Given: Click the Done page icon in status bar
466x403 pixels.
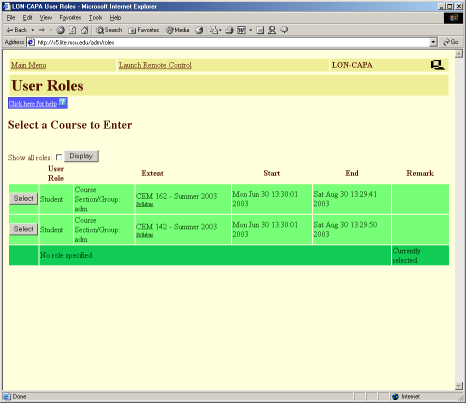Looking at the screenshot, I should (x=7, y=396).
